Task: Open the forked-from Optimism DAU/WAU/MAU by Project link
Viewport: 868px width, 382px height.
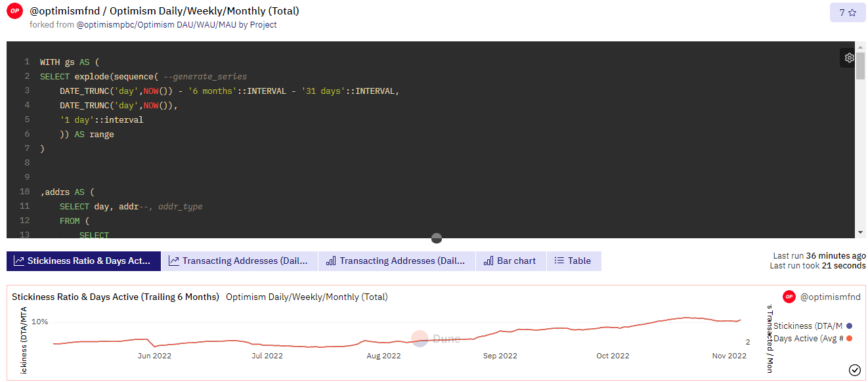Action: (176, 25)
